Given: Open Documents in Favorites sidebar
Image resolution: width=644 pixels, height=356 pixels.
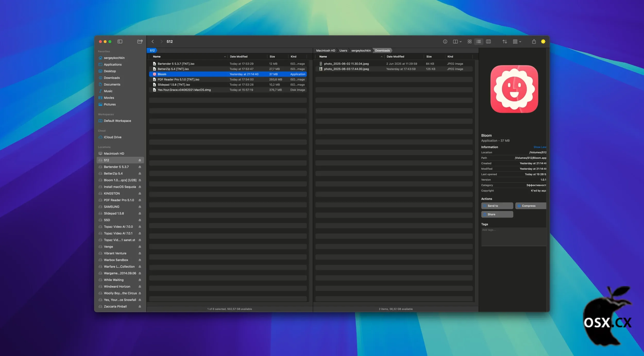Looking at the screenshot, I should point(120,85).
